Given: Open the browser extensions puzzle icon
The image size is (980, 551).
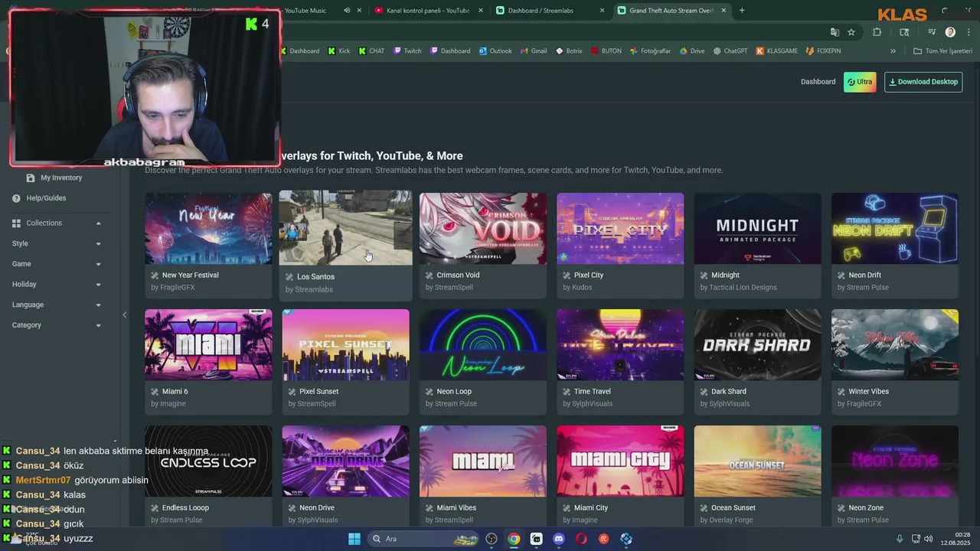Looking at the screenshot, I should click(877, 32).
